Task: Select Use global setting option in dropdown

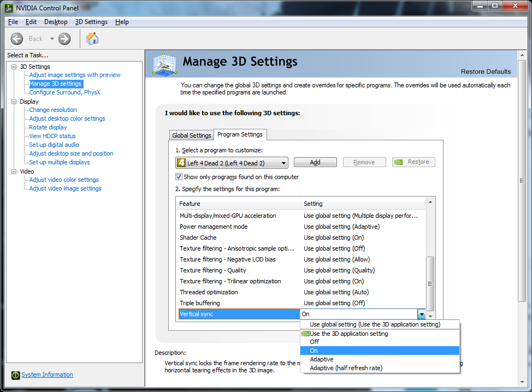Action: click(x=380, y=324)
